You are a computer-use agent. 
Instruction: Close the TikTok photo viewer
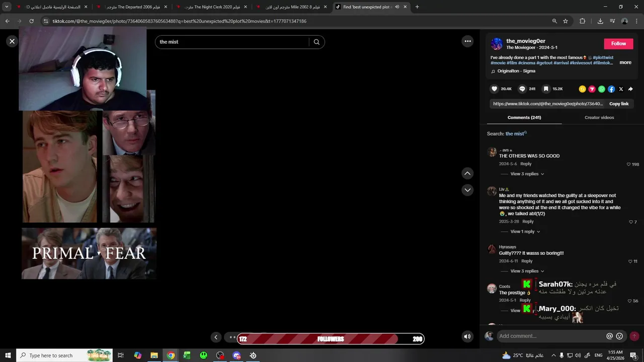click(12, 41)
